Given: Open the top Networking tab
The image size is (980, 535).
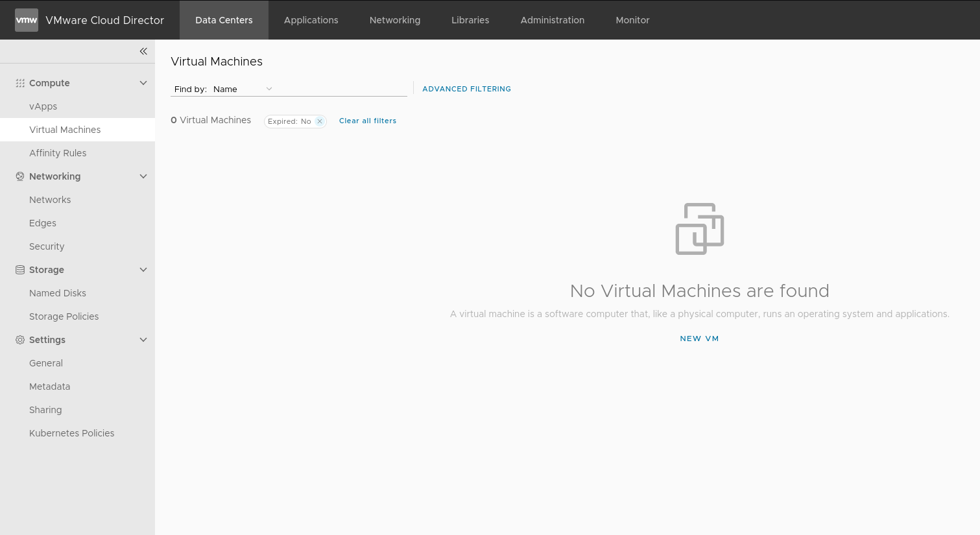Looking at the screenshot, I should (395, 20).
